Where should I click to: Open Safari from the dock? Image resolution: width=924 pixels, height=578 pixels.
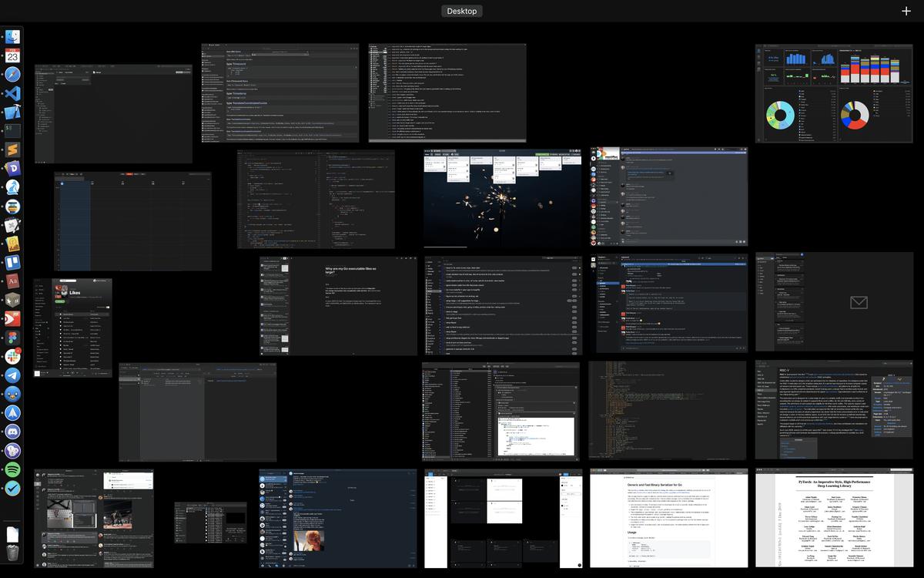tap(12, 74)
